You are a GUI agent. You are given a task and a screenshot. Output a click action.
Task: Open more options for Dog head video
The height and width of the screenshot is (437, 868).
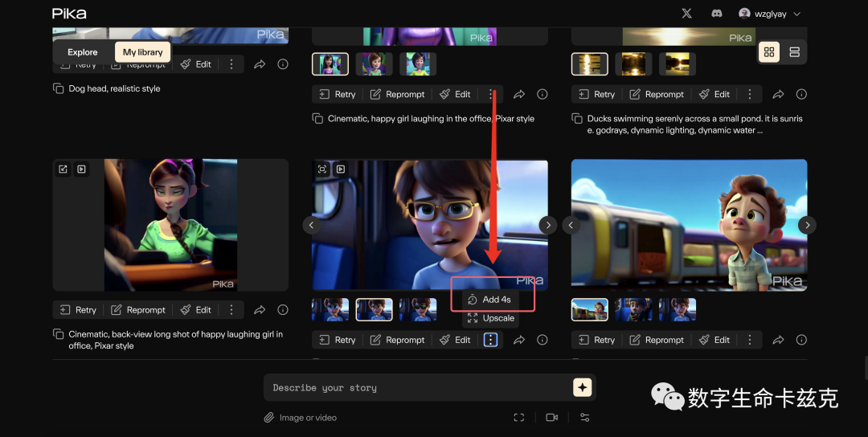coord(231,65)
